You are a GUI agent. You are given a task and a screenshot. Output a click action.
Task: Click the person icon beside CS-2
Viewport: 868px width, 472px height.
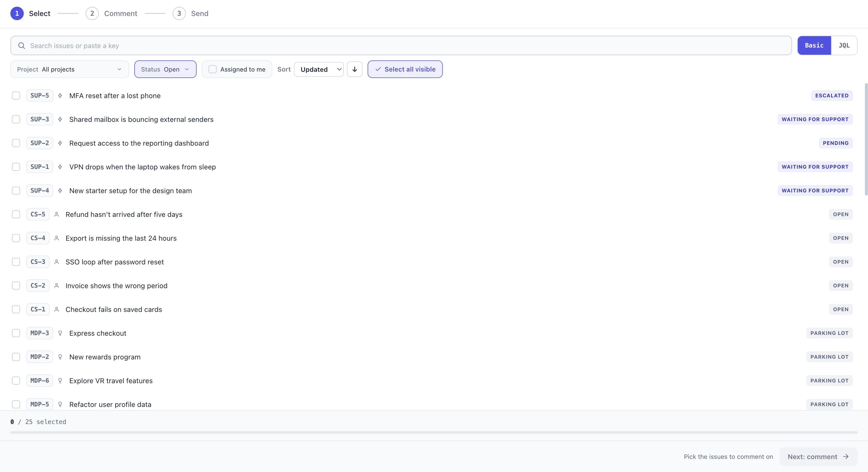tap(57, 286)
